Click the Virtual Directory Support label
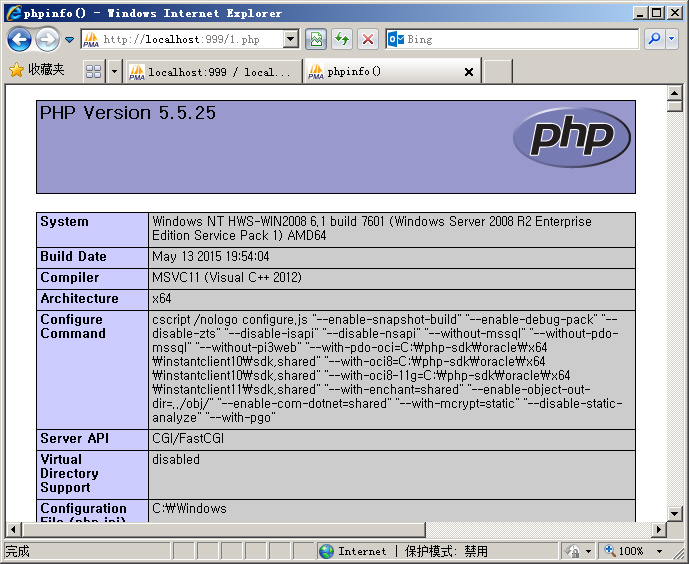This screenshot has height=564, width=689. [x=69, y=474]
